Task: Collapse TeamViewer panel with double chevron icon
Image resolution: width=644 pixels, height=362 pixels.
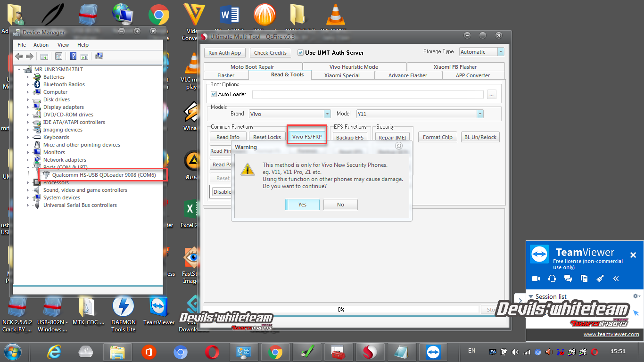Action: click(x=616, y=279)
